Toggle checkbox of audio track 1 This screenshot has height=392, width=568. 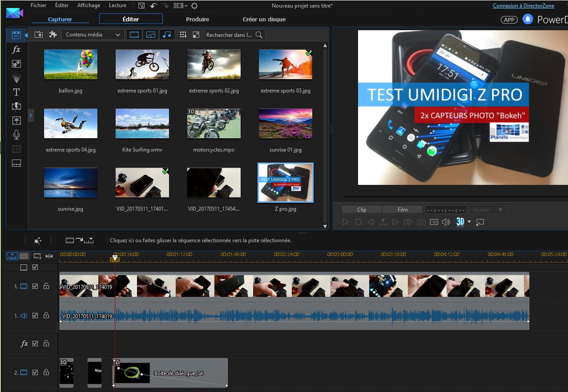(x=35, y=316)
